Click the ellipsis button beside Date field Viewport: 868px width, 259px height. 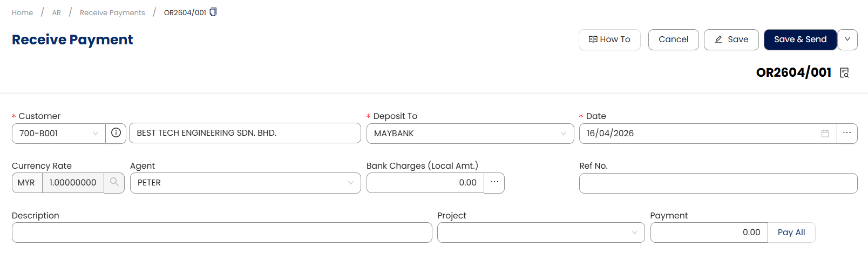click(847, 133)
